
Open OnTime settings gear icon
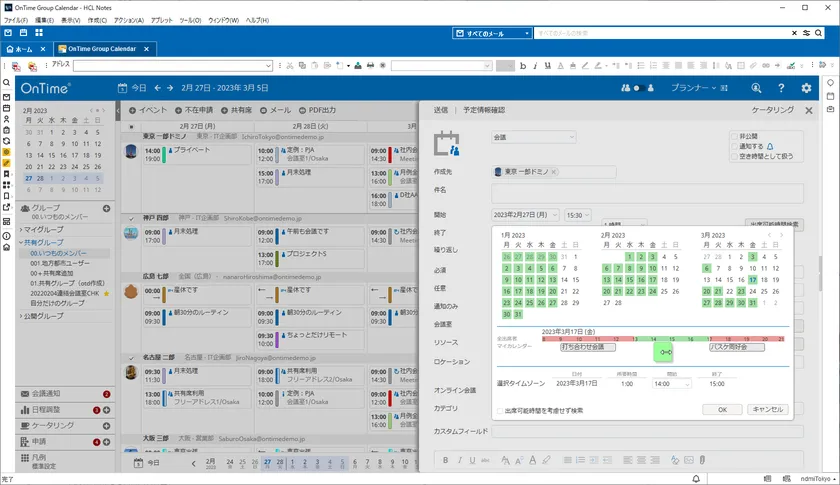coord(808,88)
